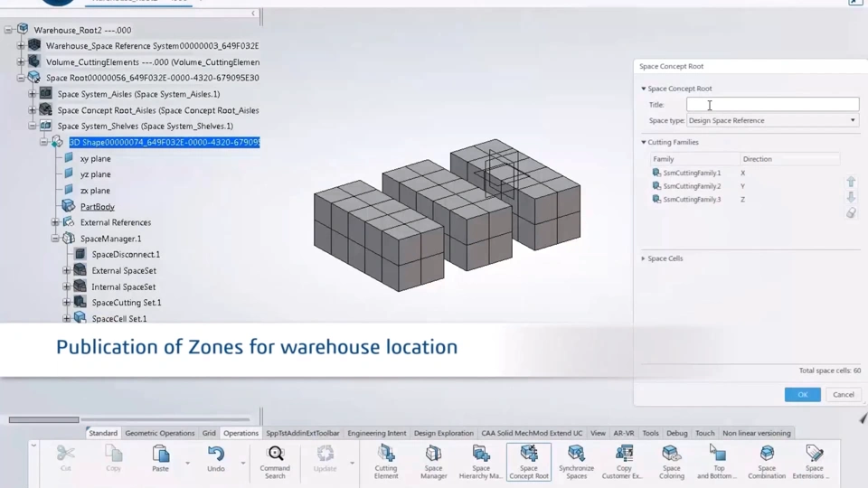
Task: Open Paste options dropdown arrow
Action: pyautogui.click(x=188, y=463)
